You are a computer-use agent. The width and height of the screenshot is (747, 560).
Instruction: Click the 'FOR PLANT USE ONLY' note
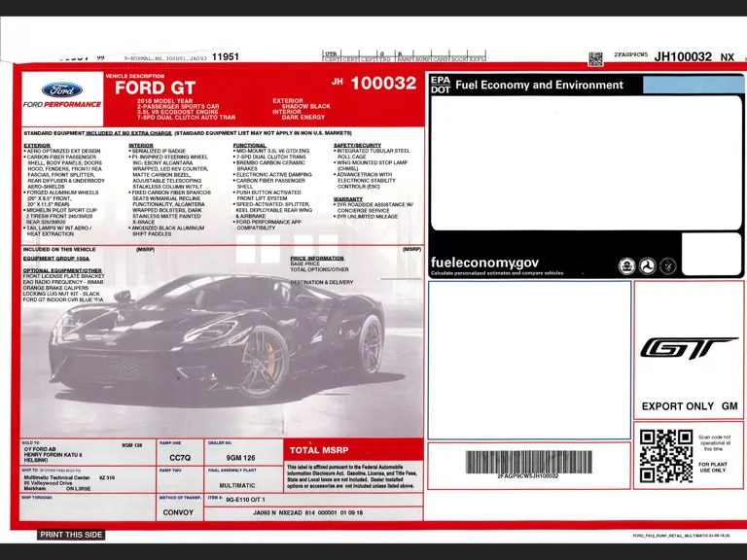point(713,467)
